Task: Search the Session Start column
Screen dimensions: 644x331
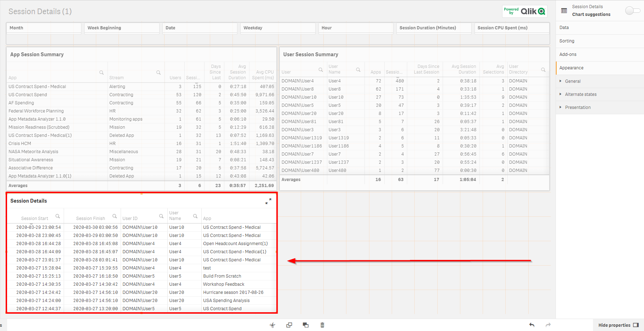Action: [x=58, y=216]
